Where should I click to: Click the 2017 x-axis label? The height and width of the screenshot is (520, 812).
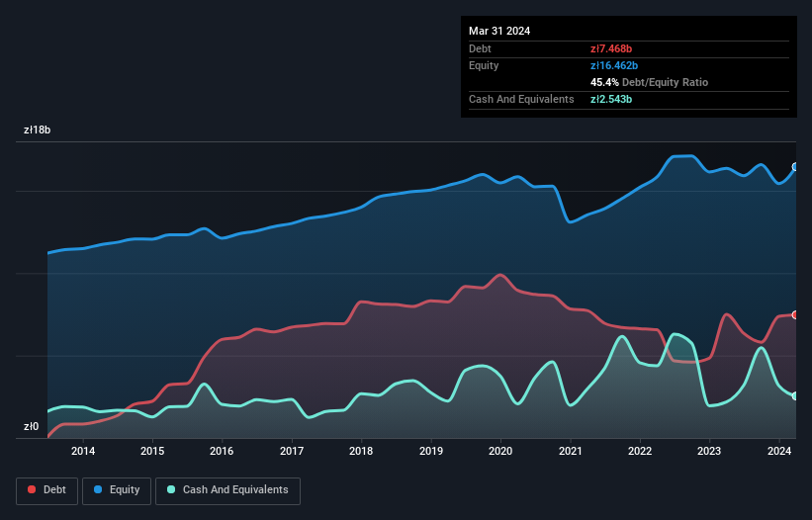click(292, 451)
